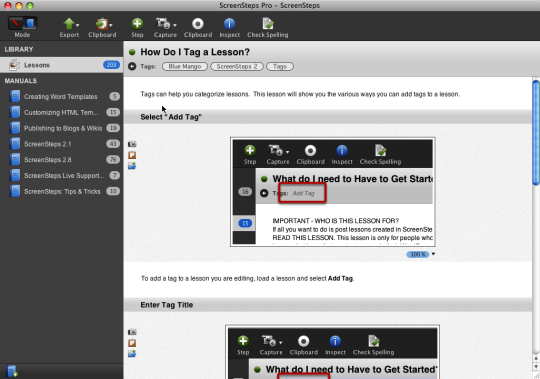Click the lesson title How Do I Tag a Lesson?
540x379 pixels.
pos(195,52)
